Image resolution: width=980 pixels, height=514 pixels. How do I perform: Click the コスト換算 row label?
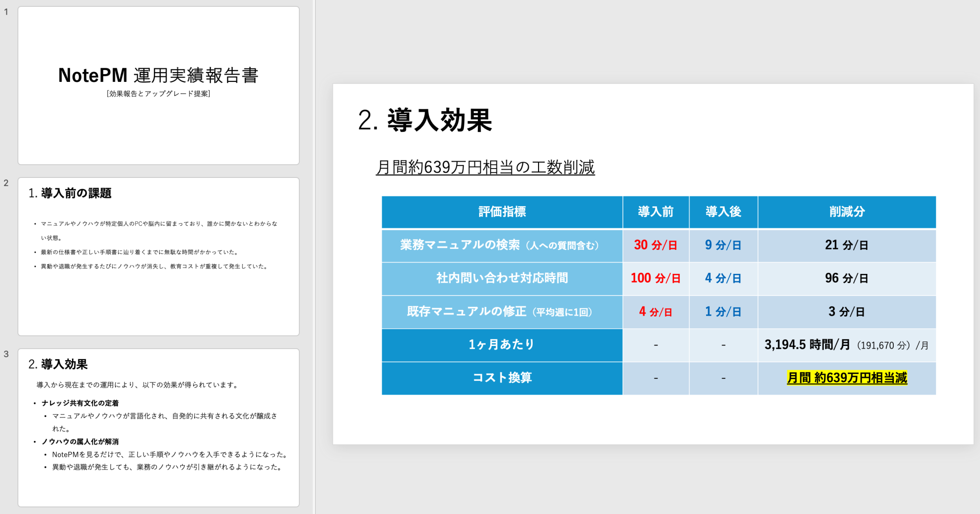502,378
